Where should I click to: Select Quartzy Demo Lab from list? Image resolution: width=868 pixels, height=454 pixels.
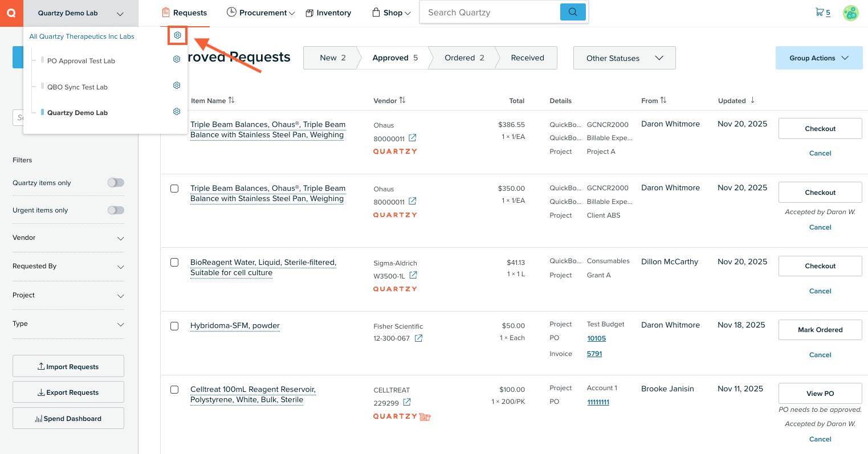pos(78,113)
